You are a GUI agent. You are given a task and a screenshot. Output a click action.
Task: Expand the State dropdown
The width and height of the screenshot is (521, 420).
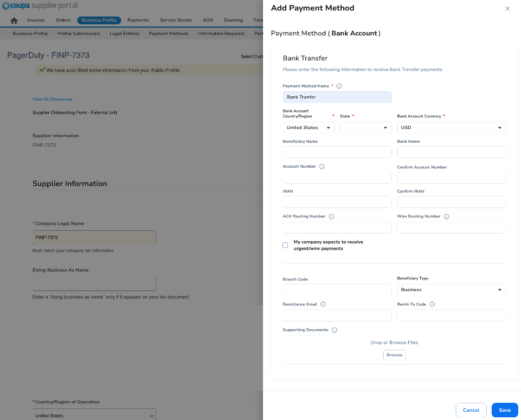click(x=365, y=128)
